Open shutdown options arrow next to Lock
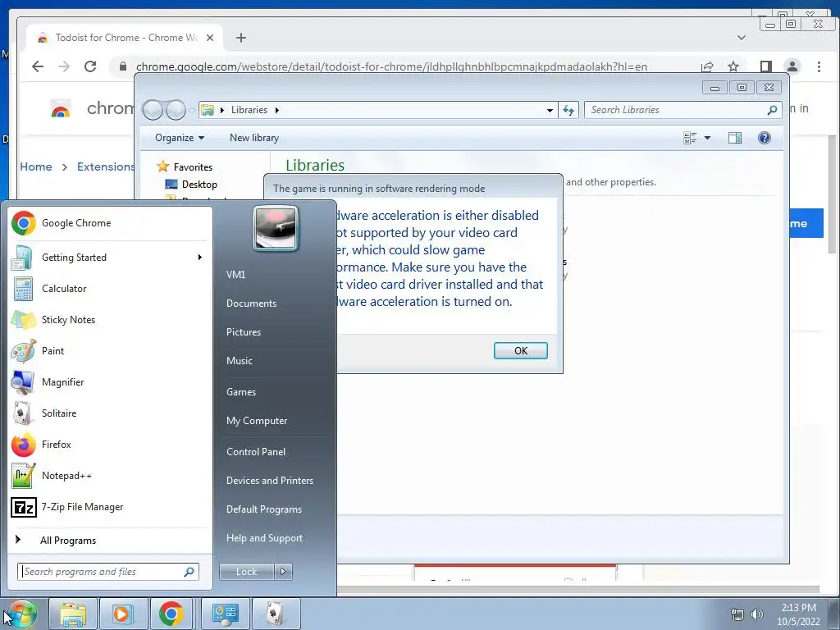Screen dimensions: 840x630 click(283, 572)
